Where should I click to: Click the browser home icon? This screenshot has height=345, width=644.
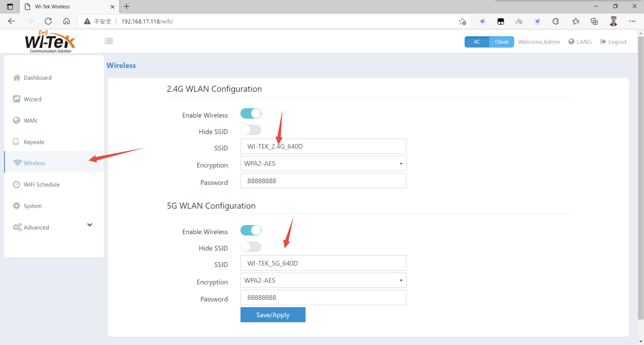[x=66, y=21]
